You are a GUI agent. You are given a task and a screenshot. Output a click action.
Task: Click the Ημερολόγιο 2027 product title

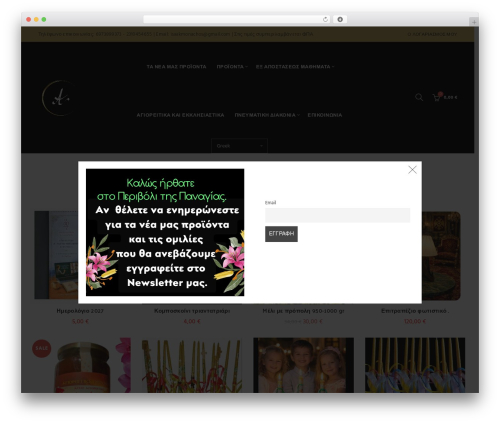tap(80, 311)
